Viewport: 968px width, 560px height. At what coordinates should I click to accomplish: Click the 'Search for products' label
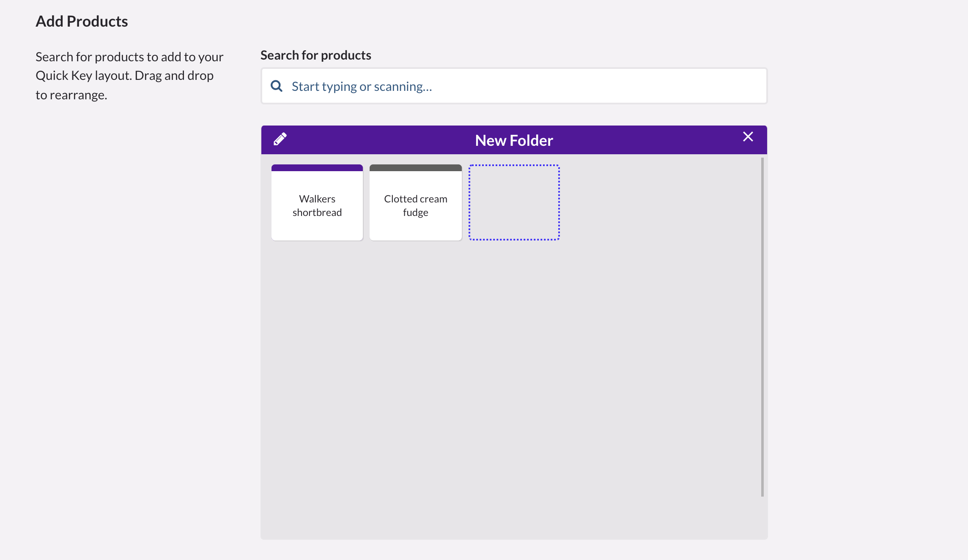[x=315, y=55]
